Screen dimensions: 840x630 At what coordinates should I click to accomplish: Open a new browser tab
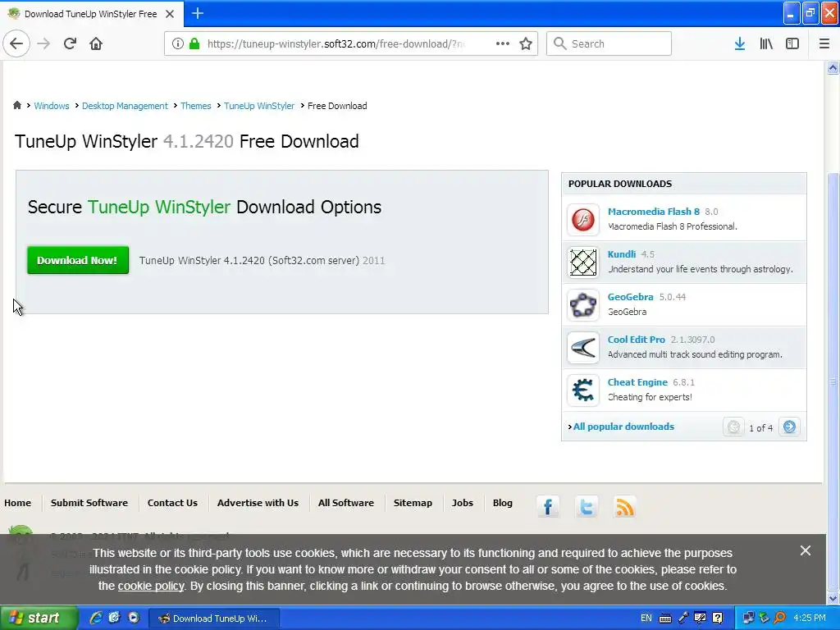click(x=197, y=13)
